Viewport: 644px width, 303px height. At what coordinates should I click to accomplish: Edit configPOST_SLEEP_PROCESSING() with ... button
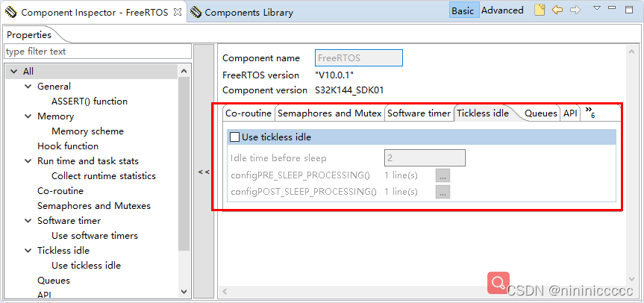(x=443, y=192)
